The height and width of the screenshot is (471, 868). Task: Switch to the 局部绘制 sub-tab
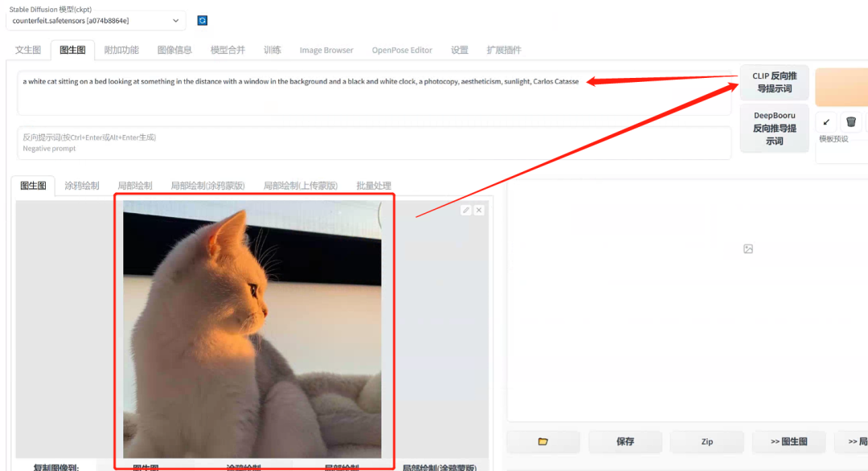[134, 186]
